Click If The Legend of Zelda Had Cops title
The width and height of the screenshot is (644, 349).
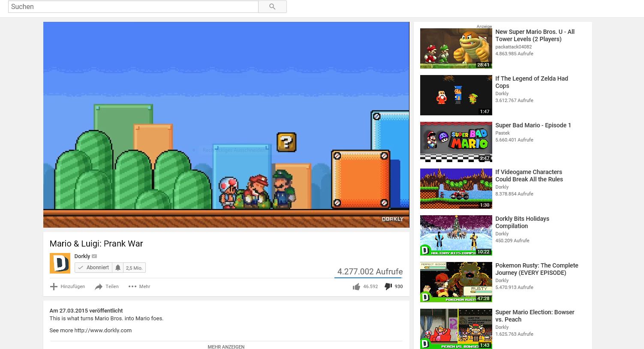(532, 82)
